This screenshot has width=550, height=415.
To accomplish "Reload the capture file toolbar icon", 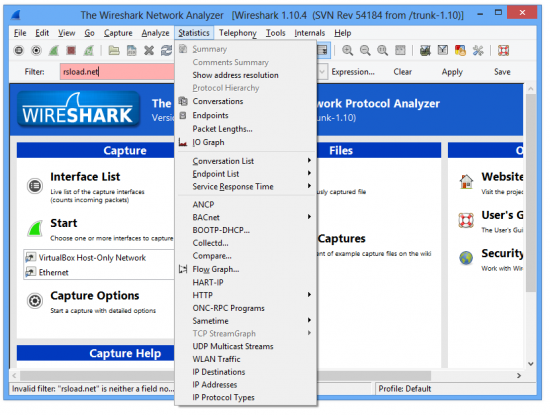I will pyautogui.click(x=166, y=51).
